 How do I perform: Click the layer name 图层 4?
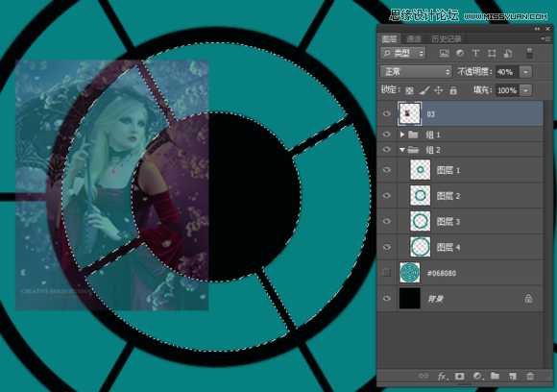pos(448,247)
